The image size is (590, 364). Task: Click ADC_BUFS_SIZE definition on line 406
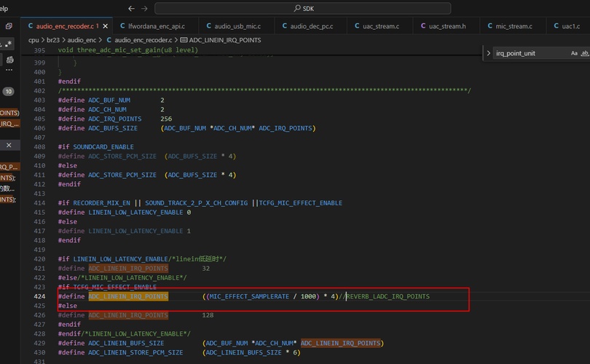(x=113, y=128)
